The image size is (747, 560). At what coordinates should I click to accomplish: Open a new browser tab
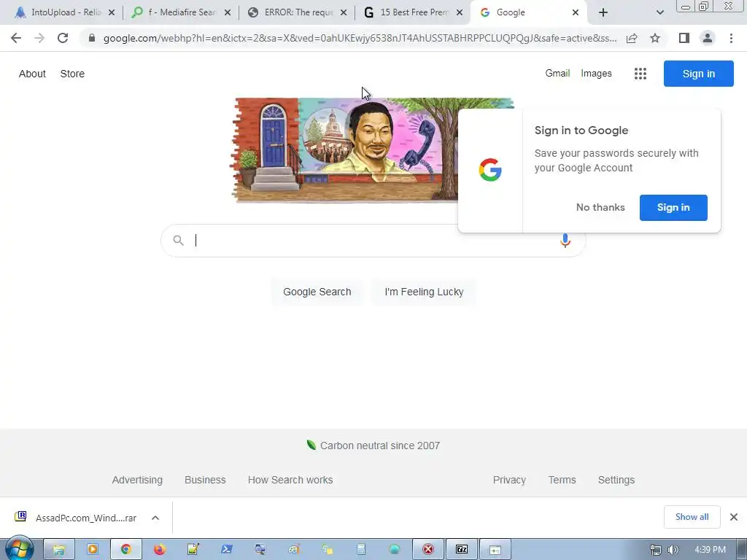[x=603, y=13]
